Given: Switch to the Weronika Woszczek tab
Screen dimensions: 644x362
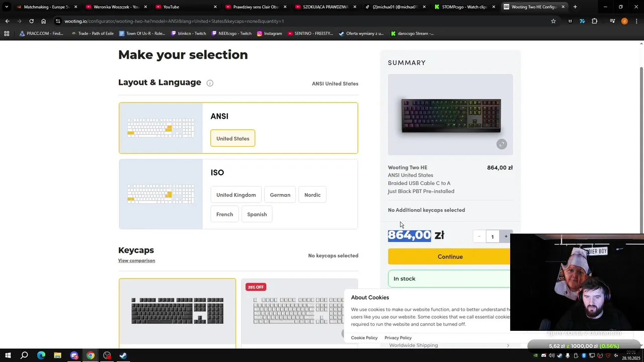Looking at the screenshot, I should pyautogui.click(x=116, y=7).
